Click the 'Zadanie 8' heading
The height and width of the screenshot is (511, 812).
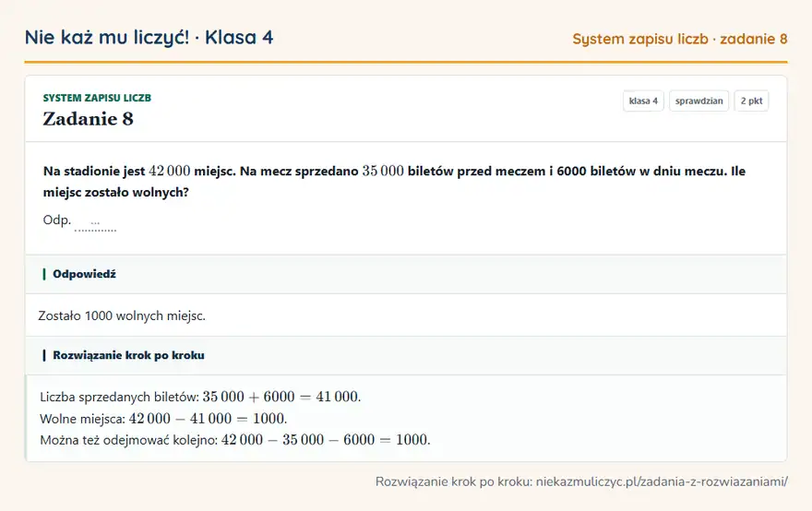88,119
